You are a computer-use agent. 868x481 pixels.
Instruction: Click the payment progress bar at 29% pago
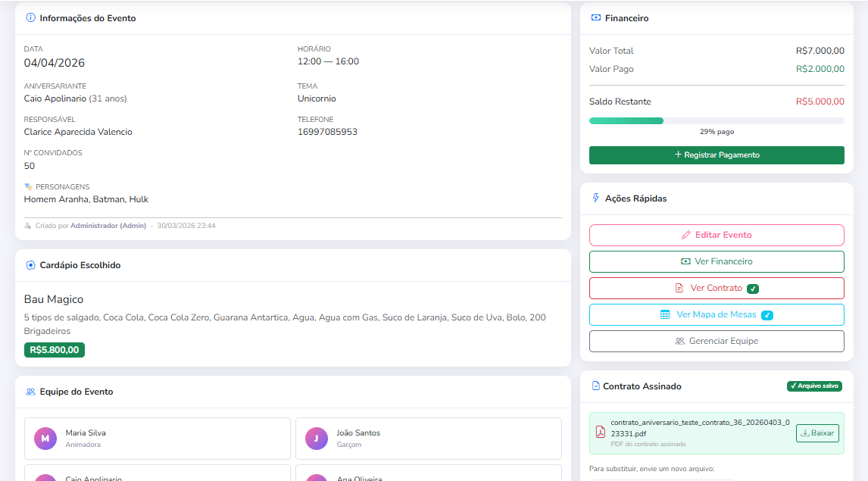point(717,120)
